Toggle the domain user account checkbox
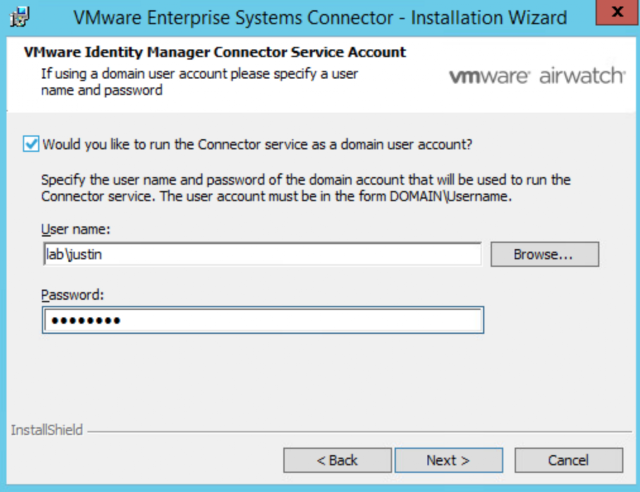Viewport: 640px width, 492px height. [x=31, y=144]
